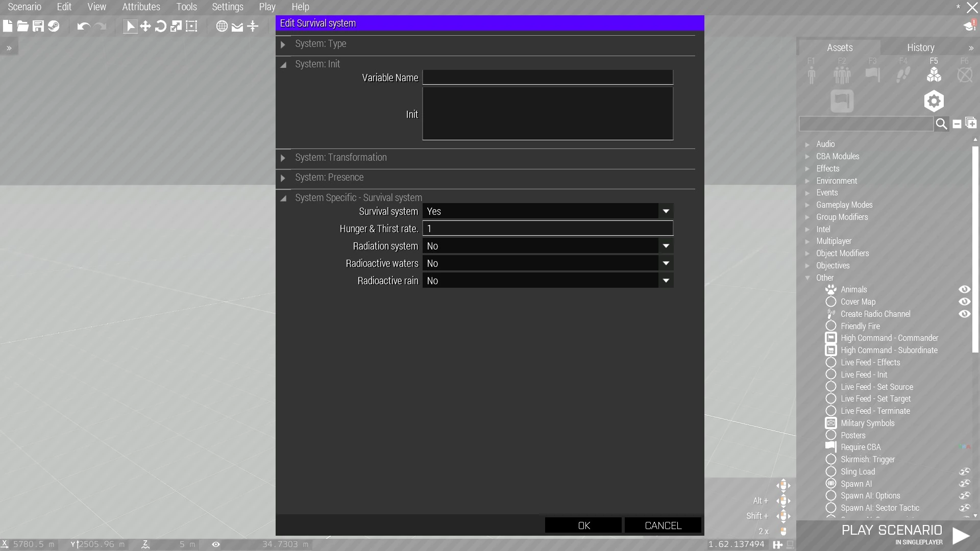
Task: Click the Steam Workshop publish icon
Action: [54, 27]
